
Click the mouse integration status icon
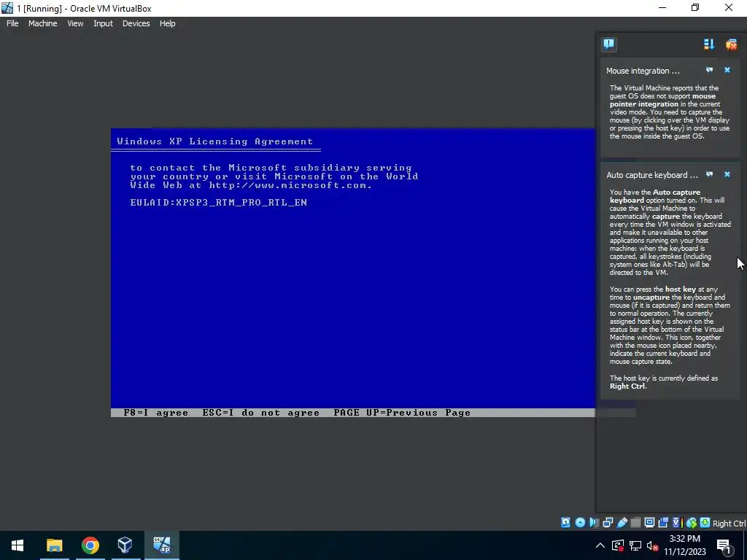[692, 522]
